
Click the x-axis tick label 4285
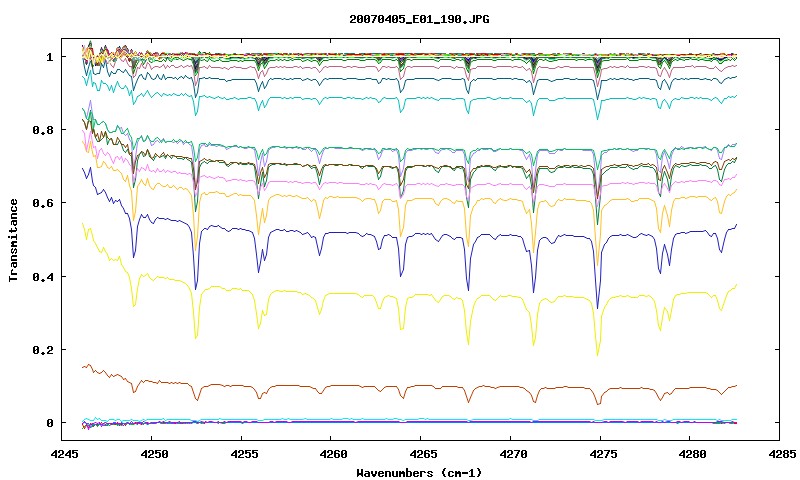click(x=780, y=454)
